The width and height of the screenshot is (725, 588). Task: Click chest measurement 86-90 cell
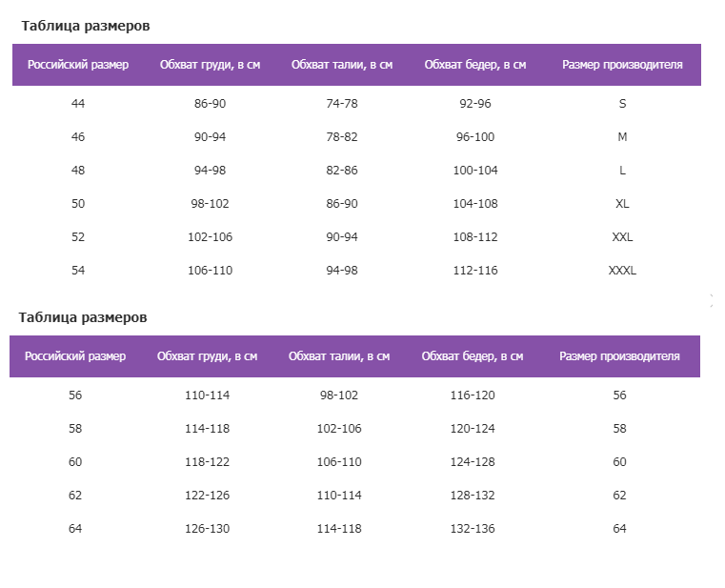[210, 103]
